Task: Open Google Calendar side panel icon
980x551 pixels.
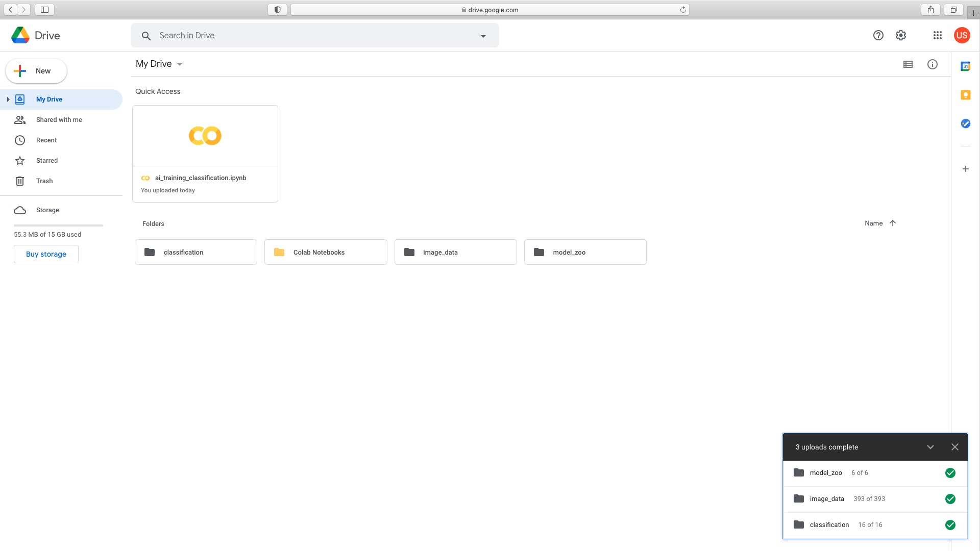Action: 965,66
